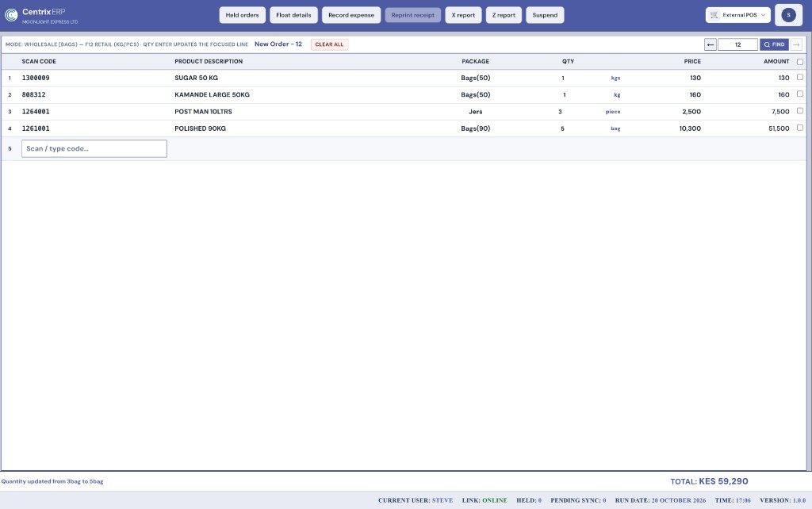Viewport: 812px width, 509px height.
Task: Click product POLISHED 90KG
Action: [200, 128]
